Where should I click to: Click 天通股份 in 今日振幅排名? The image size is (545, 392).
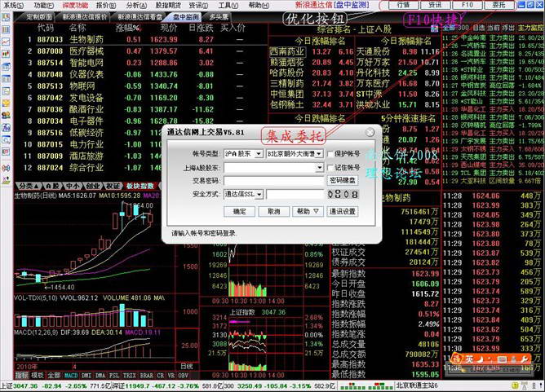coord(374,51)
